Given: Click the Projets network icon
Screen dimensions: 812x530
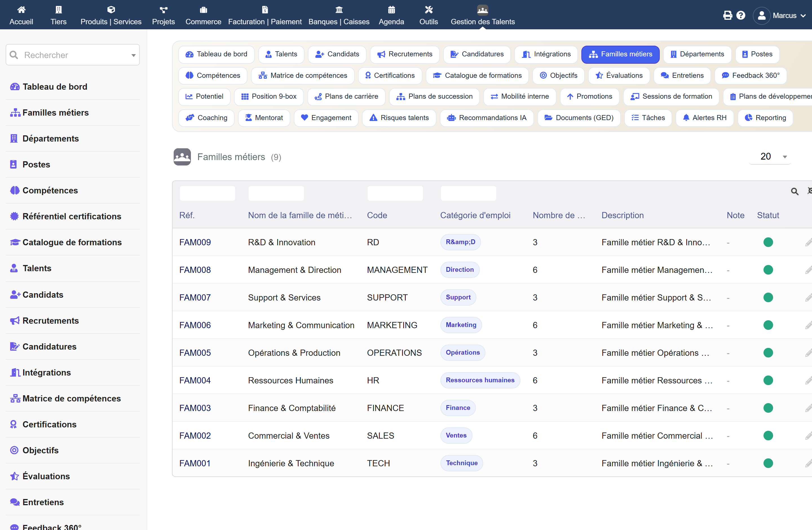Looking at the screenshot, I should click(164, 10).
